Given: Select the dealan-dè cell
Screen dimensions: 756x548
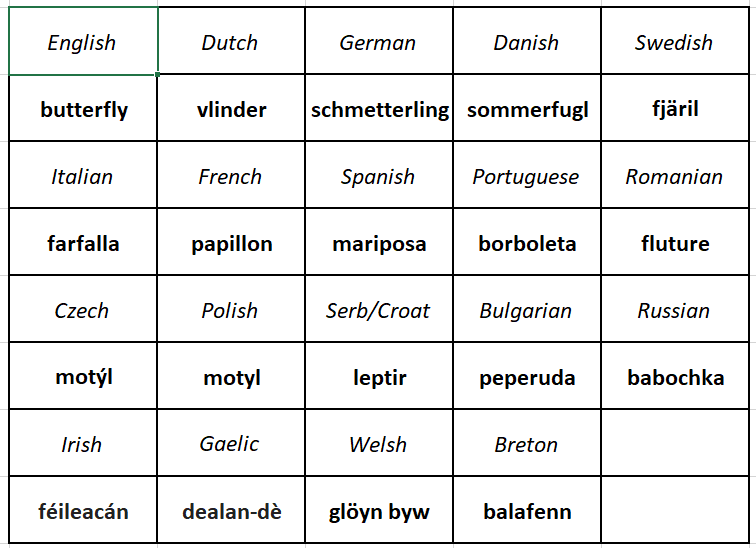Looking at the screenshot, I should tap(231, 511).
